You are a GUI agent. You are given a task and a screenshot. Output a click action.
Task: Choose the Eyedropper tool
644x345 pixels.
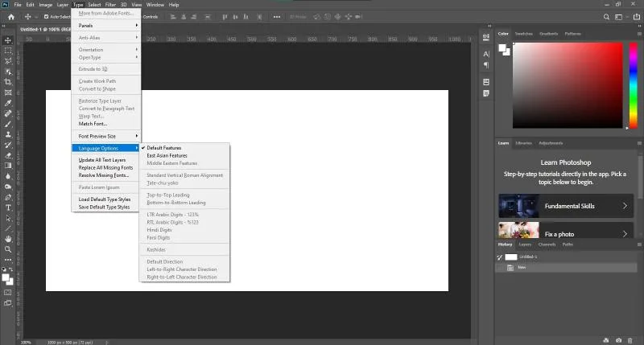pyautogui.click(x=8, y=103)
